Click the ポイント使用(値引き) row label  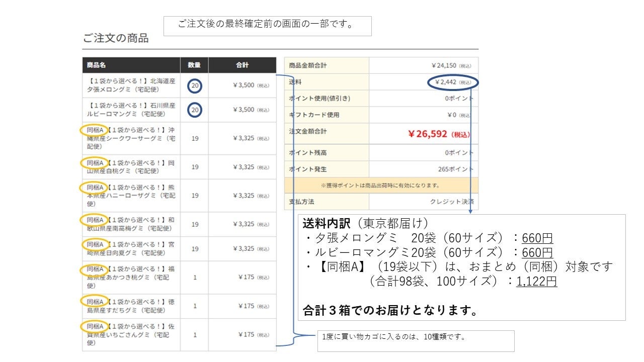319,98
